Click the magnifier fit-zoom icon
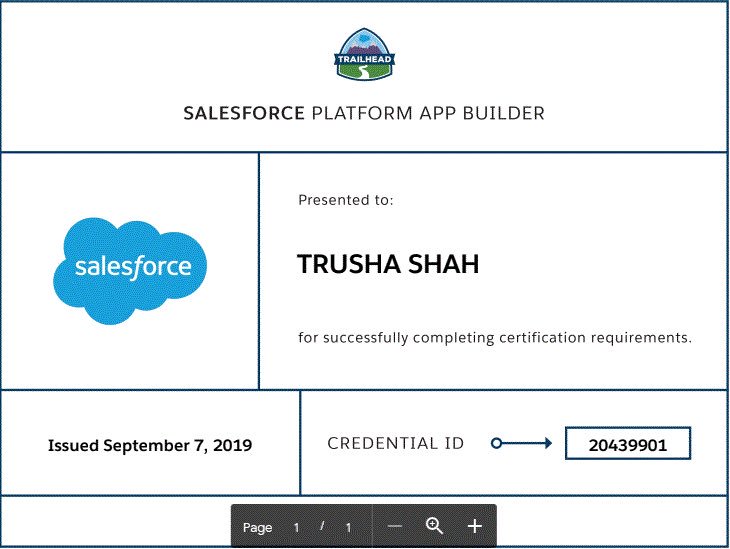The image size is (730, 549). [x=434, y=526]
